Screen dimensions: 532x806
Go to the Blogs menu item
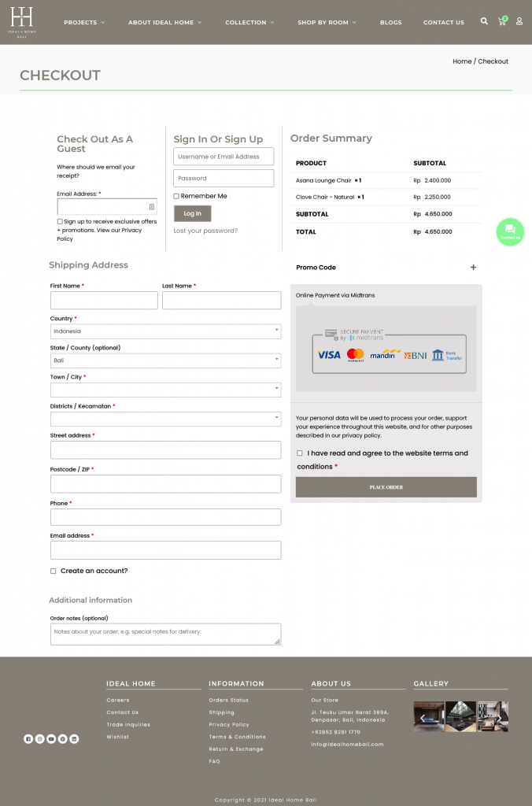click(390, 23)
